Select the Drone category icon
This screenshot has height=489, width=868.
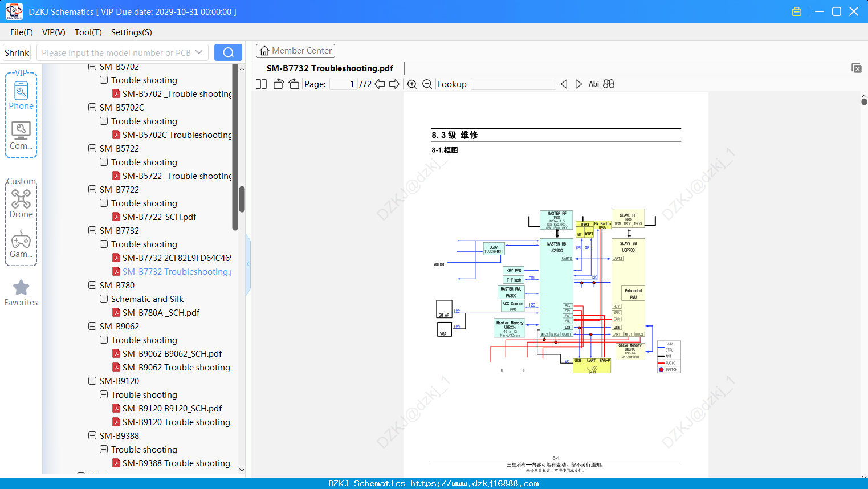coord(21,203)
